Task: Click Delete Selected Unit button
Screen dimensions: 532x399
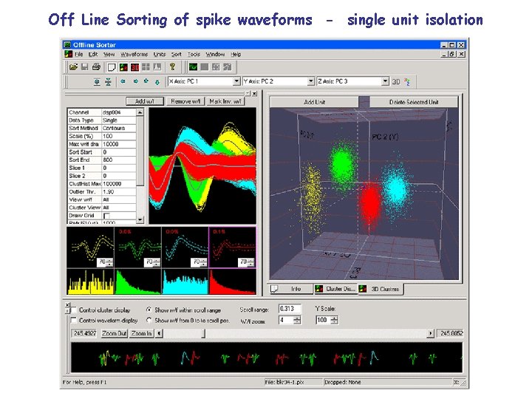Action: 414,102
